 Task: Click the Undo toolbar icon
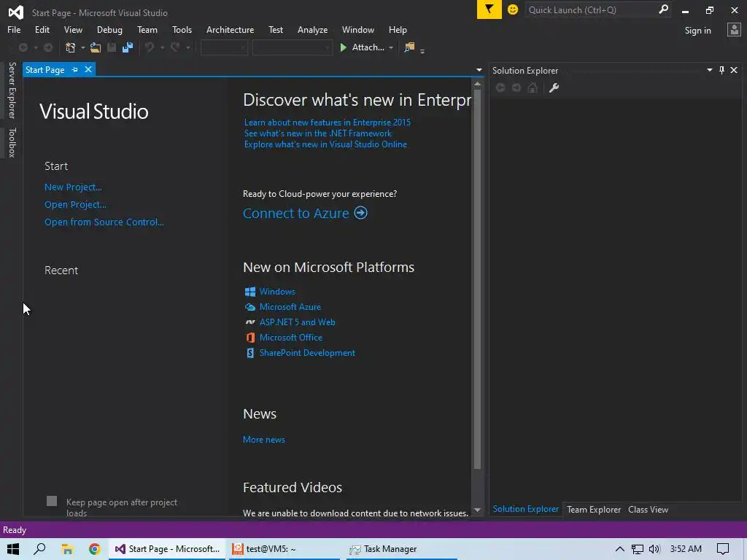(x=150, y=47)
